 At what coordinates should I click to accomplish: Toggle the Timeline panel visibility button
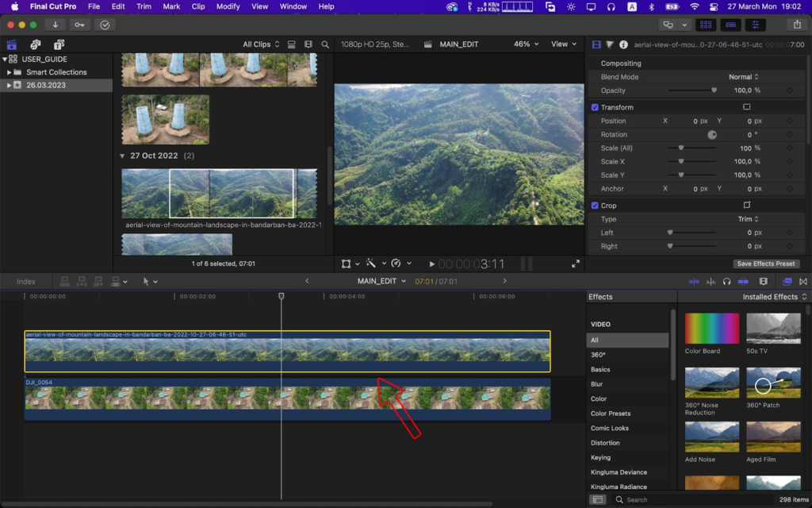(730, 25)
